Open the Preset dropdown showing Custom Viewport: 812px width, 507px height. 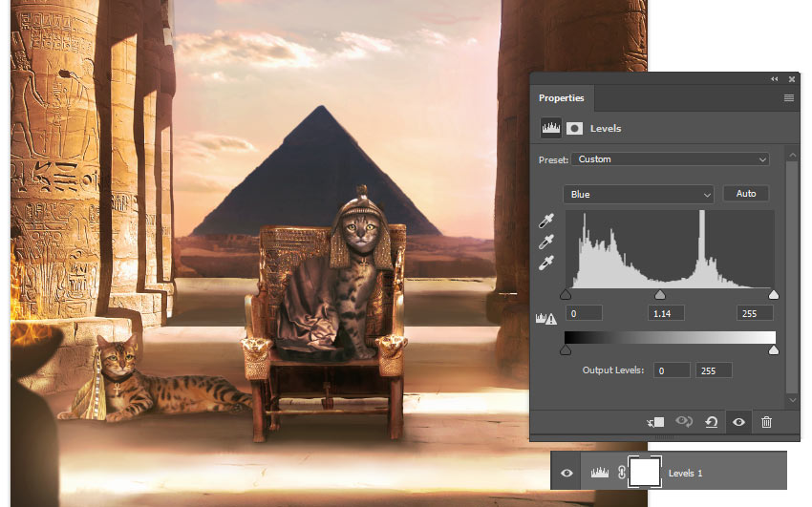click(x=670, y=159)
